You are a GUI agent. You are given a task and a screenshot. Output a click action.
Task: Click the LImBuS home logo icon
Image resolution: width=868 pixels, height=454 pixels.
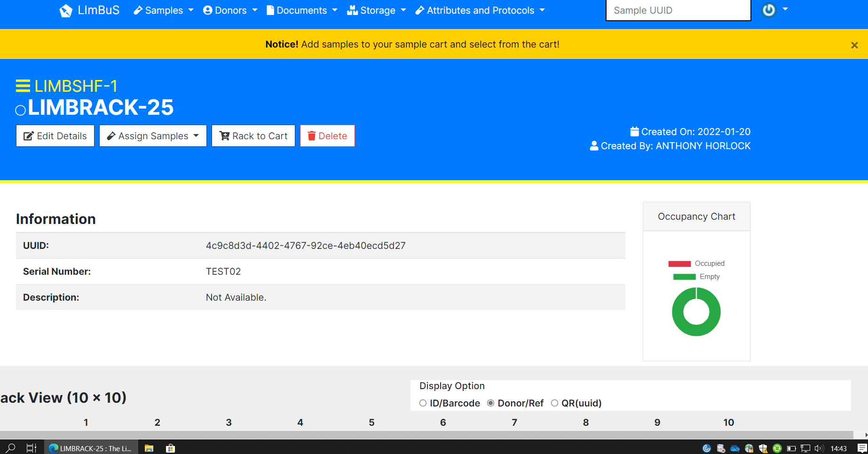[66, 10]
